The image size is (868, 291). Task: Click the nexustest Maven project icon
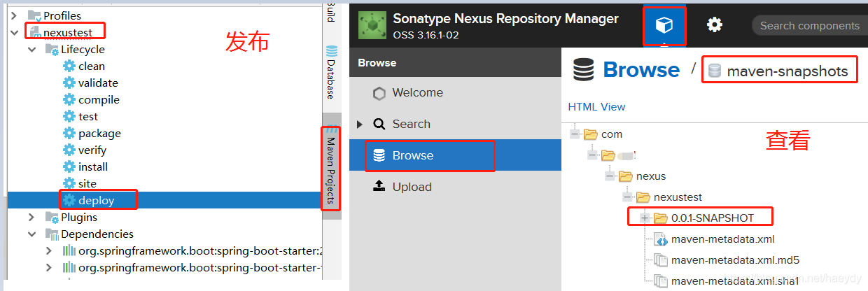click(34, 32)
